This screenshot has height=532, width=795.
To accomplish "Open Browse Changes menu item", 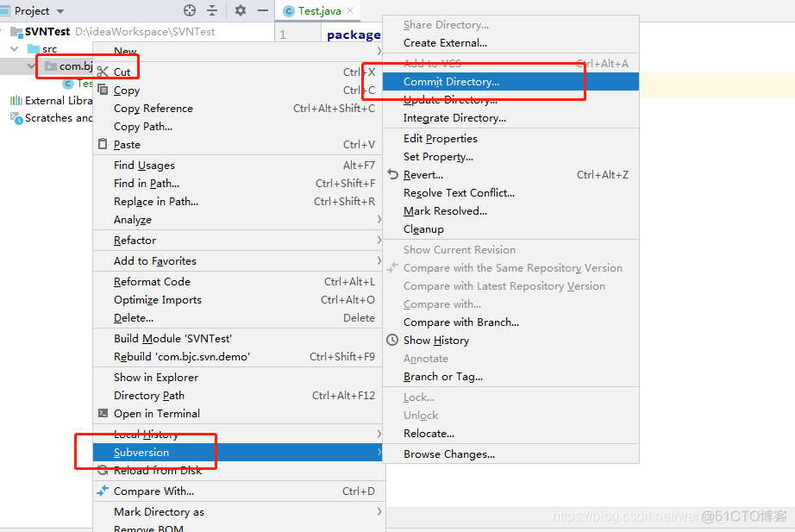I will [510, 454].
